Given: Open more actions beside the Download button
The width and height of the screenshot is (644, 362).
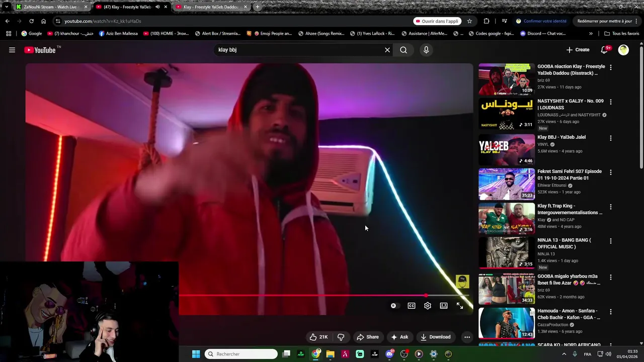Looking at the screenshot, I should pos(467,337).
